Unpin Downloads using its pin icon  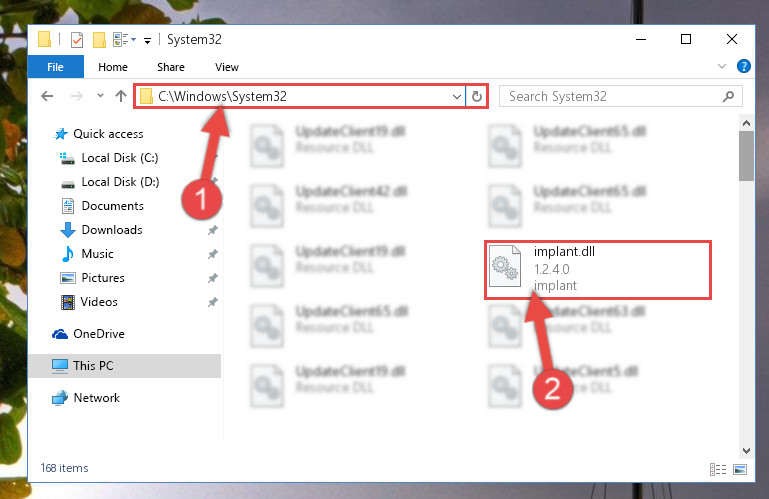coord(212,230)
